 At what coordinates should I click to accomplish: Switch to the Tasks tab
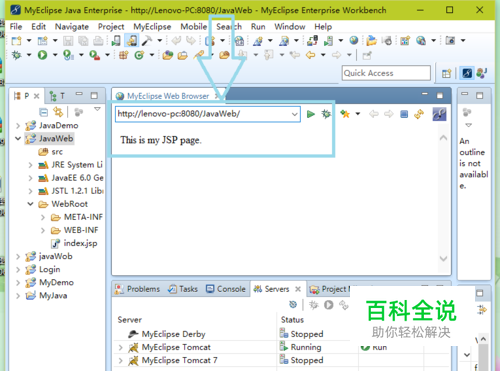(183, 289)
